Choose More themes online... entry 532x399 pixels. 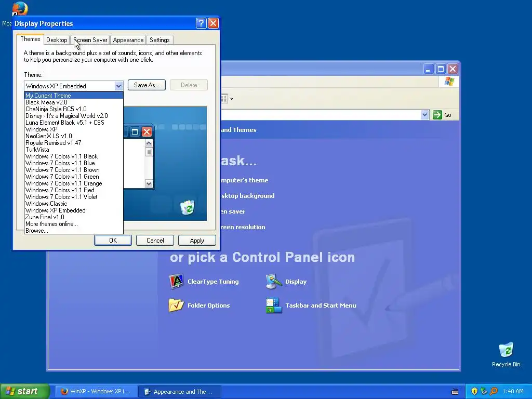coord(74,224)
